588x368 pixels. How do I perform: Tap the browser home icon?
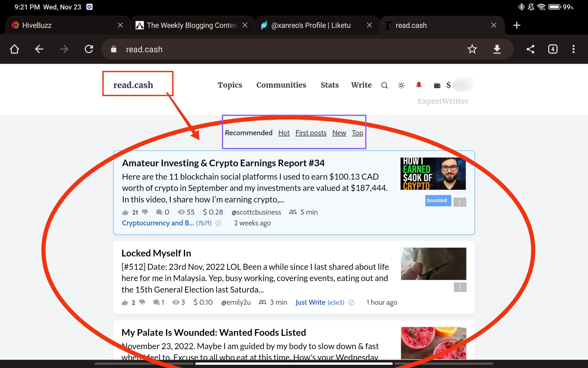click(x=14, y=49)
